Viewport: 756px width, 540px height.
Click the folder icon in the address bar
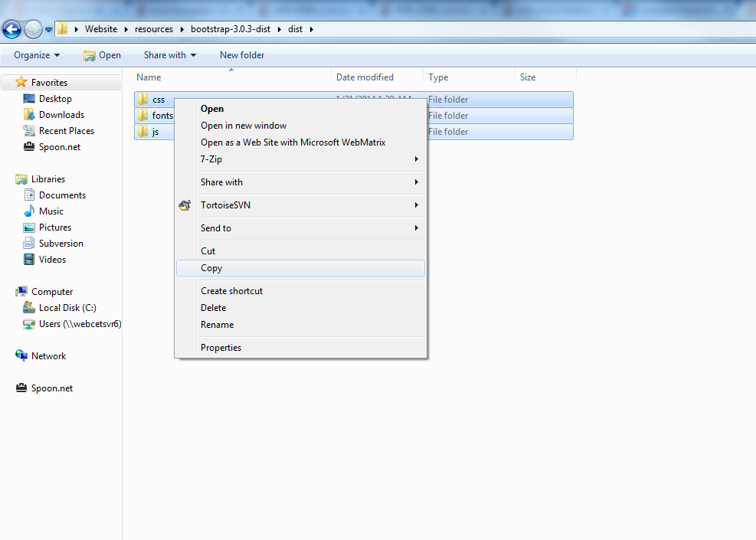pos(62,29)
